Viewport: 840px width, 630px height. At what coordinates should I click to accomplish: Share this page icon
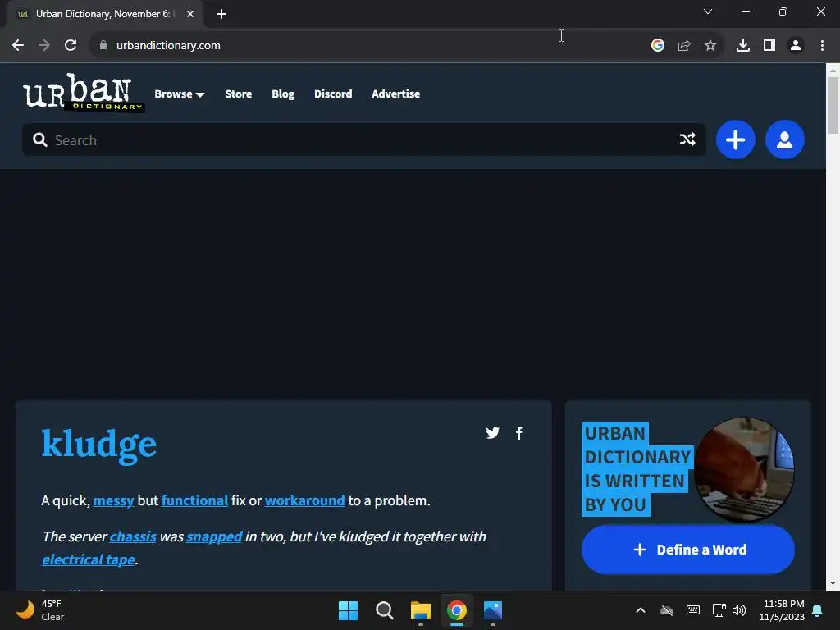tap(684, 46)
